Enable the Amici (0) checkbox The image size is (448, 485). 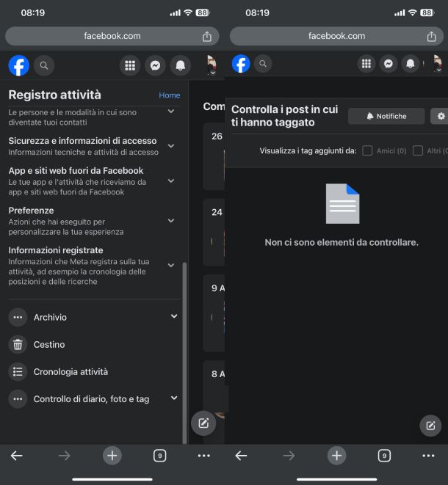pyautogui.click(x=367, y=150)
